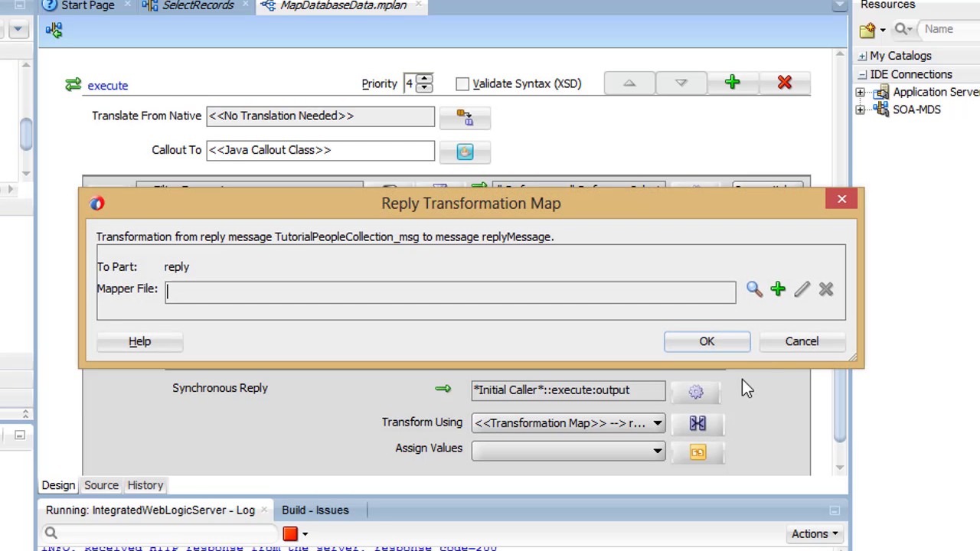980x551 pixels.
Task: Click the Synchronous Reply target gear icon
Action: [x=695, y=392]
